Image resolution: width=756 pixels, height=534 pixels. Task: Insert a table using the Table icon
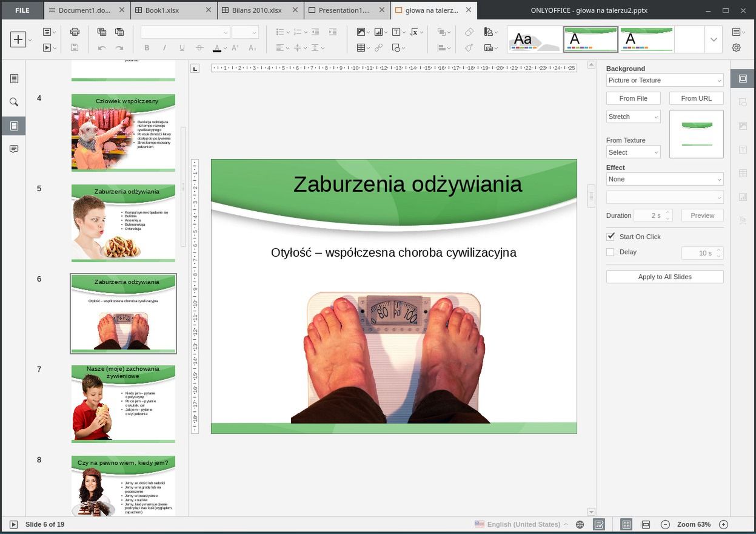point(361,48)
